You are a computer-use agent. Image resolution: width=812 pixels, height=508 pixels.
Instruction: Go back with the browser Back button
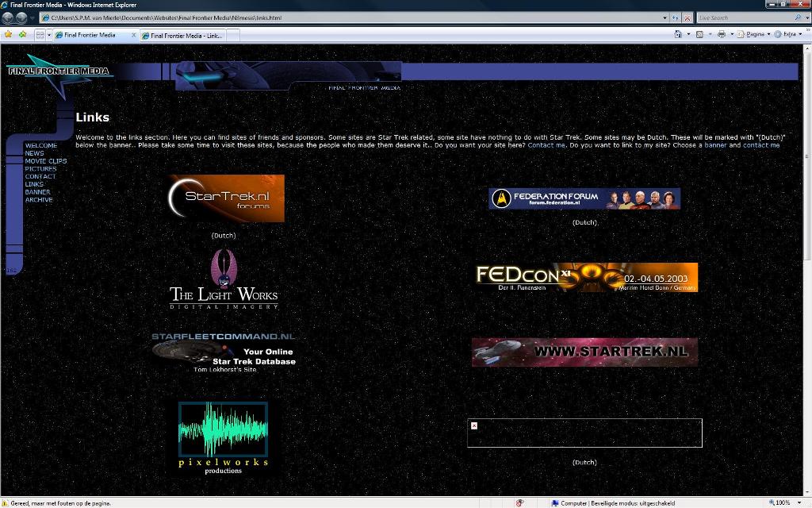[8, 17]
